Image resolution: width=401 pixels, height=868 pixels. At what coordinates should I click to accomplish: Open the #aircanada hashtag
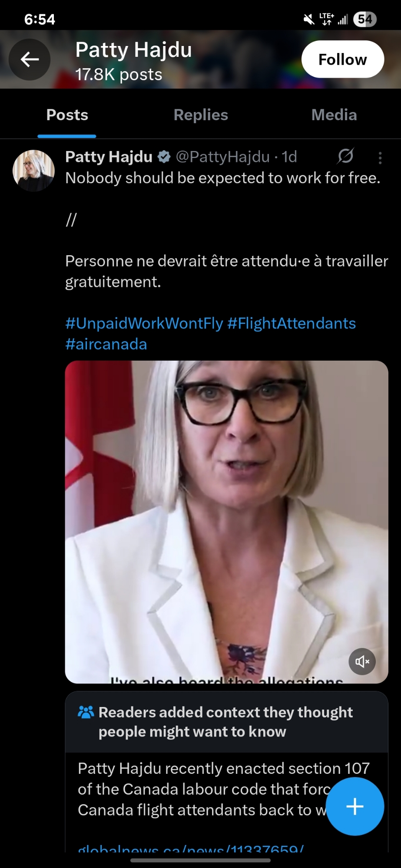106,344
